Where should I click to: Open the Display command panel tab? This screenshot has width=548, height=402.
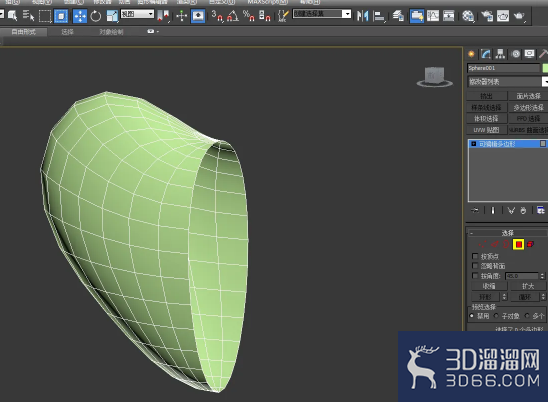(x=529, y=54)
